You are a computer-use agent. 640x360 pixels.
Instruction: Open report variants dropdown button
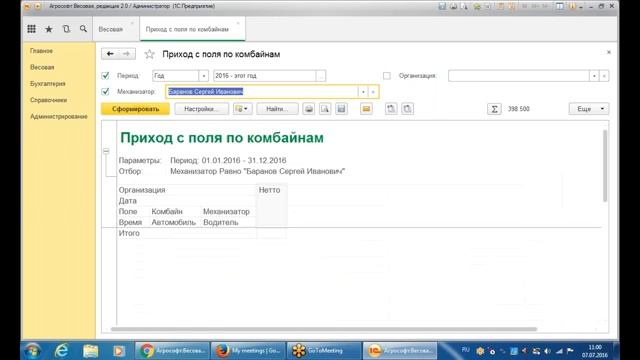(x=242, y=109)
